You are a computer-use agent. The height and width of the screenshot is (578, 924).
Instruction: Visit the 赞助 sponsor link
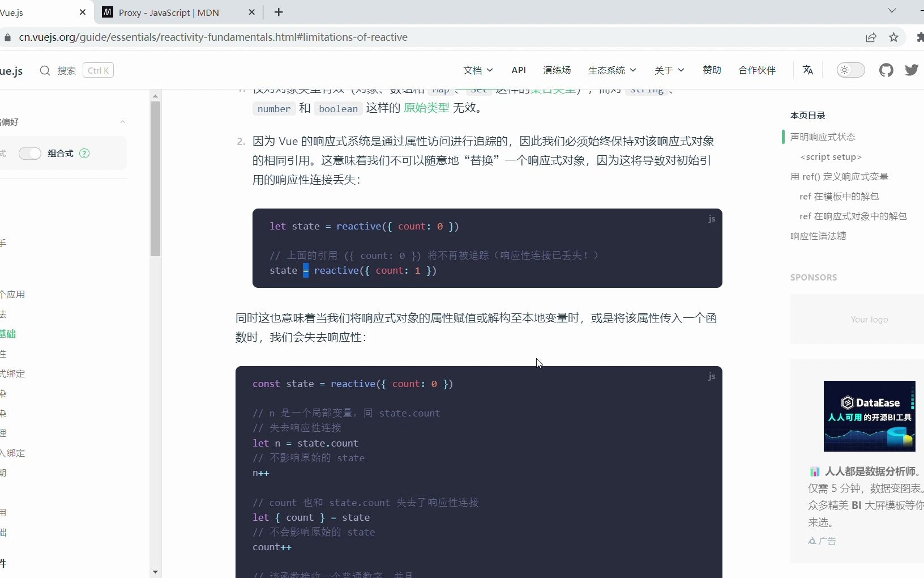712,70
